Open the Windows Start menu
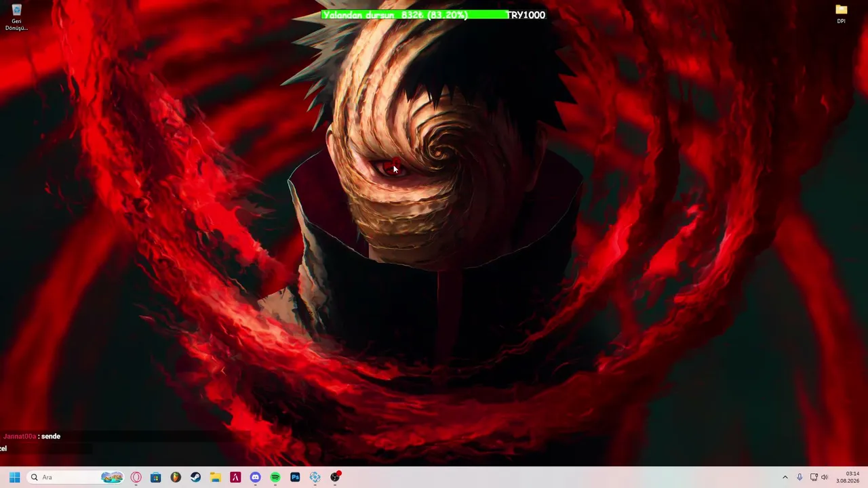 [14, 477]
